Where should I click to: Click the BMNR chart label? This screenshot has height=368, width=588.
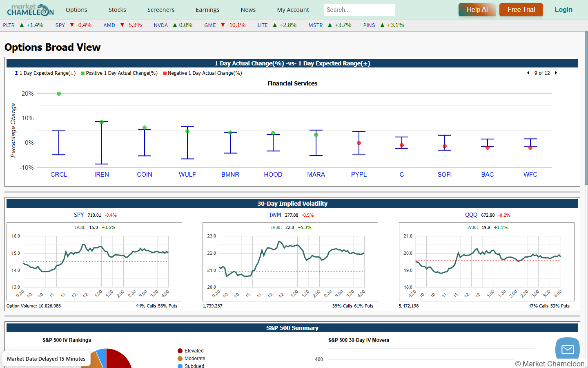(x=230, y=175)
